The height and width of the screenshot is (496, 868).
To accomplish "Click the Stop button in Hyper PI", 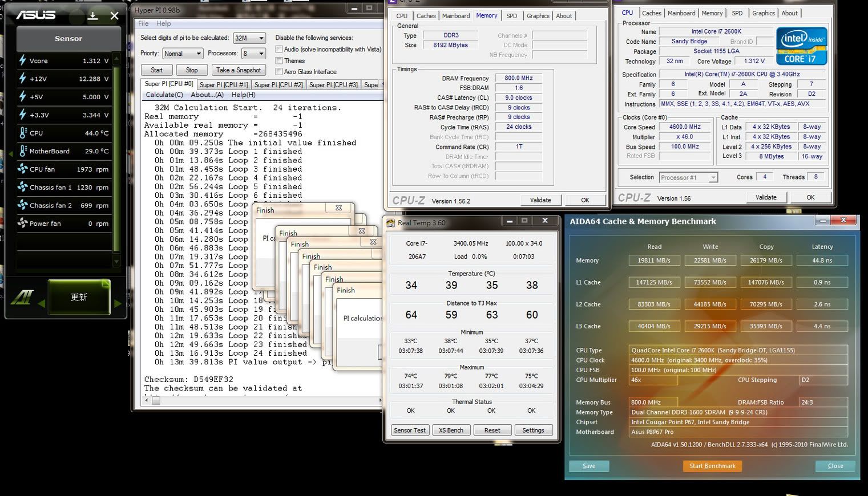I will 192,70.
